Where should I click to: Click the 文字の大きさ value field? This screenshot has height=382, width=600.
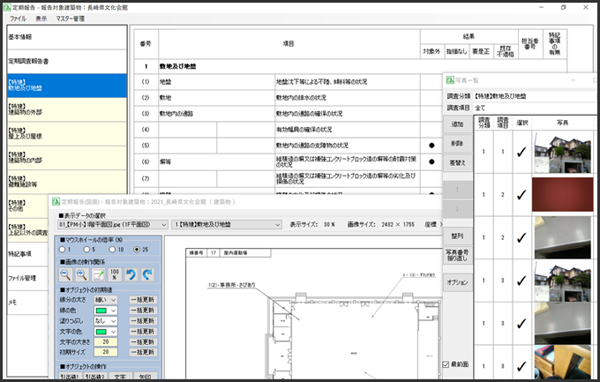pos(106,342)
